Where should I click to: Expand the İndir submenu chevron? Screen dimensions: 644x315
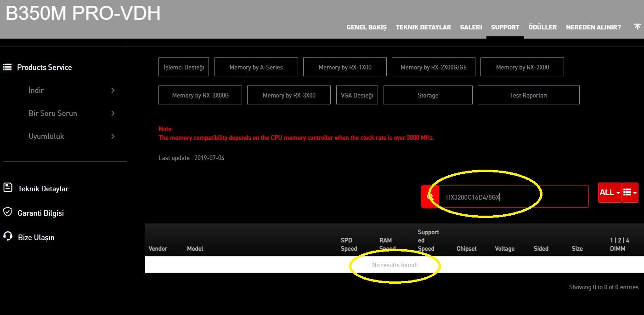[x=113, y=91]
